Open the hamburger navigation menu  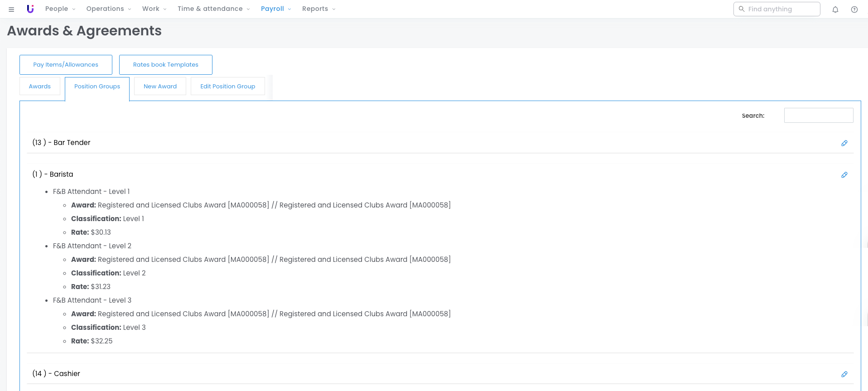pos(11,9)
